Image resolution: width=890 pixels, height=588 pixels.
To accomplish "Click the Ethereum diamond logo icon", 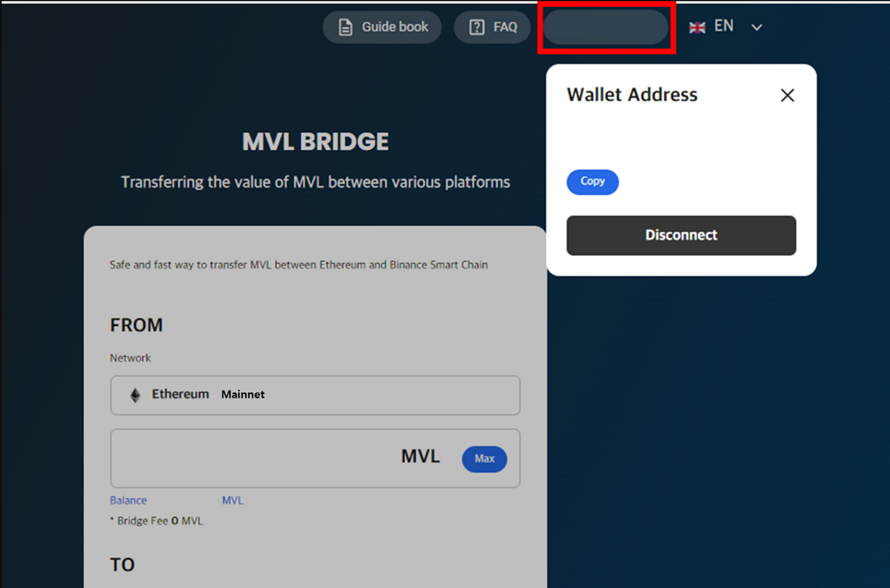I will pos(135,395).
